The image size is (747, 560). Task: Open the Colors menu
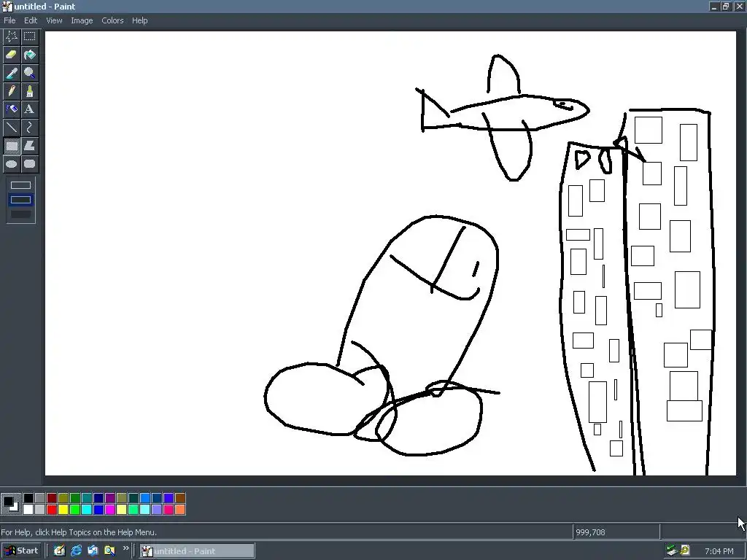pyautogui.click(x=112, y=20)
